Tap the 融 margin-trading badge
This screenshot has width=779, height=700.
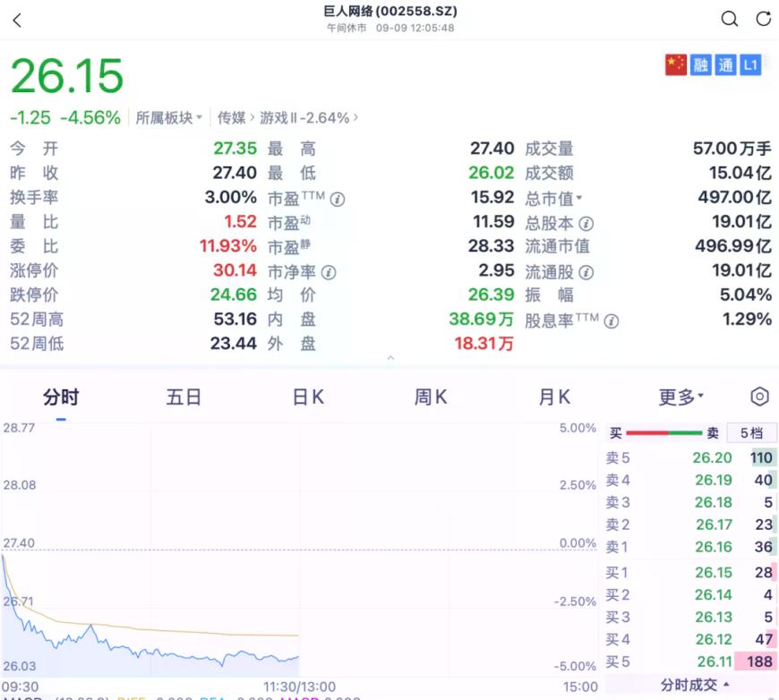[700, 65]
